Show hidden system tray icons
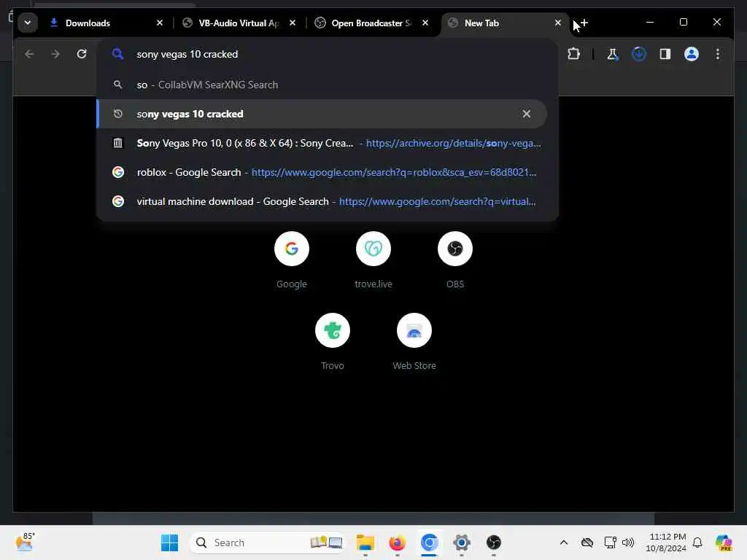Screen dimensions: 747x560 click(564, 542)
